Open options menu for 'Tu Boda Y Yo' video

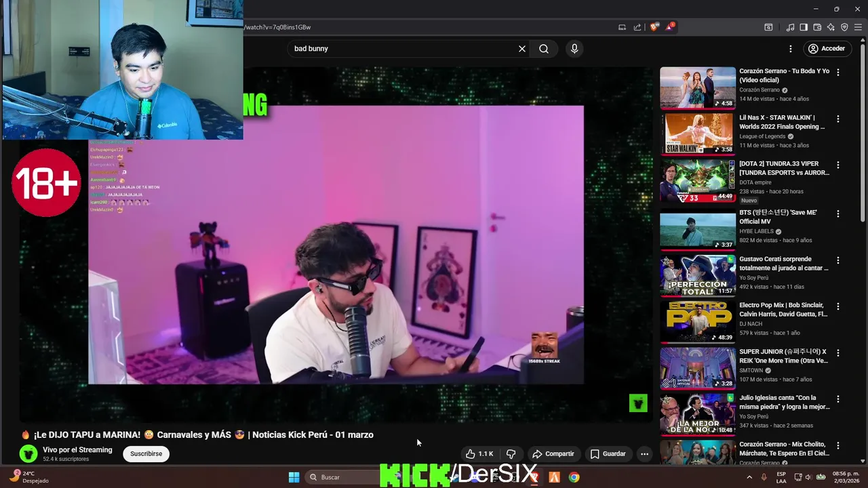coord(838,72)
